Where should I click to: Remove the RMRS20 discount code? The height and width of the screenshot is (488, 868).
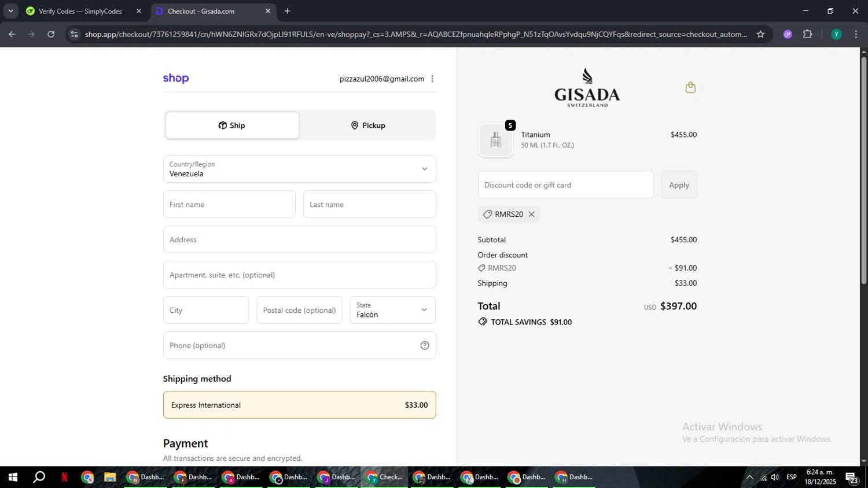531,214
